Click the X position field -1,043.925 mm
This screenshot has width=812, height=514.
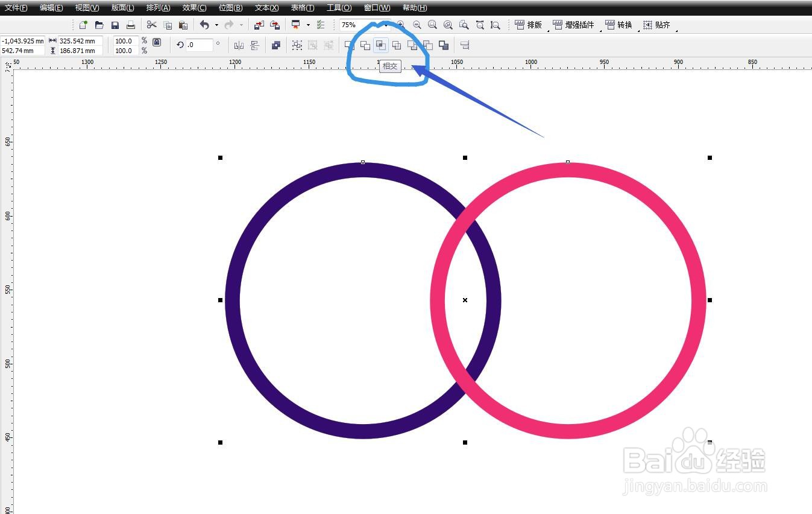pyautogui.click(x=23, y=41)
